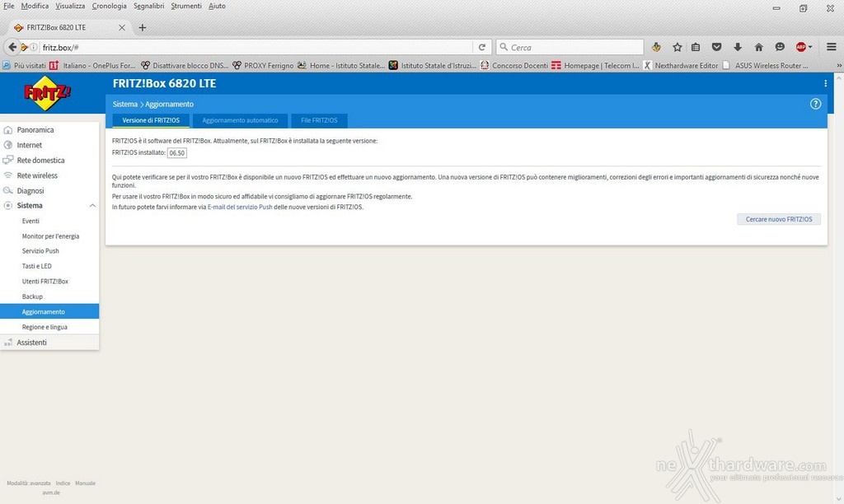The width and height of the screenshot is (844, 504).
Task: Open the Aiuto menu
Action: point(217,6)
